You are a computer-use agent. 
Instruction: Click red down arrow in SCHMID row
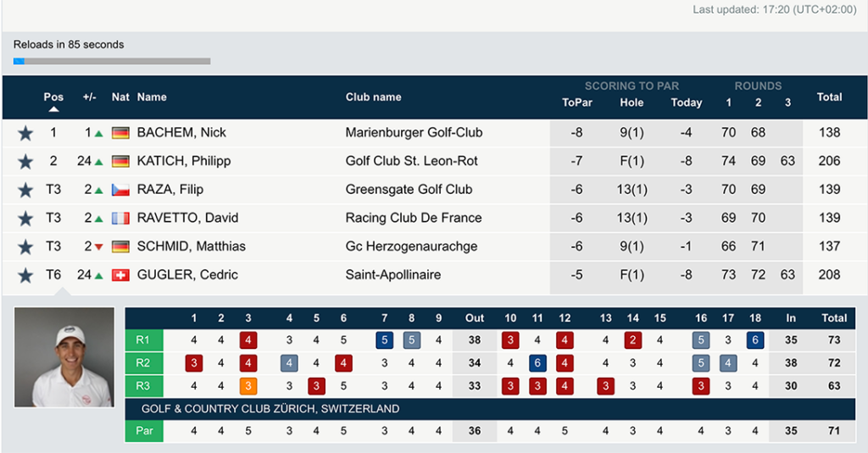click(x=98, y=247)
